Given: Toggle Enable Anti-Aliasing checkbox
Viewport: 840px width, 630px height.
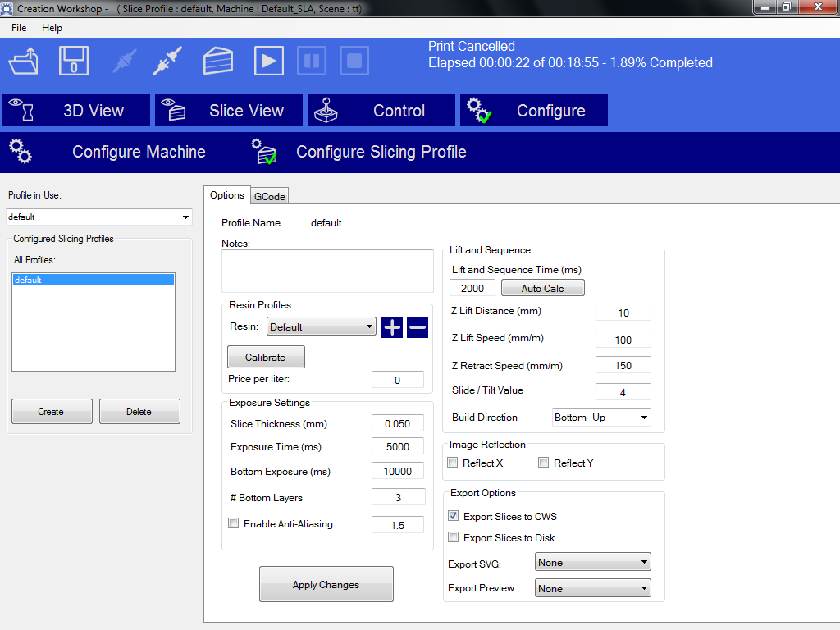Looking at the screenshot, I should click(234, 523).
